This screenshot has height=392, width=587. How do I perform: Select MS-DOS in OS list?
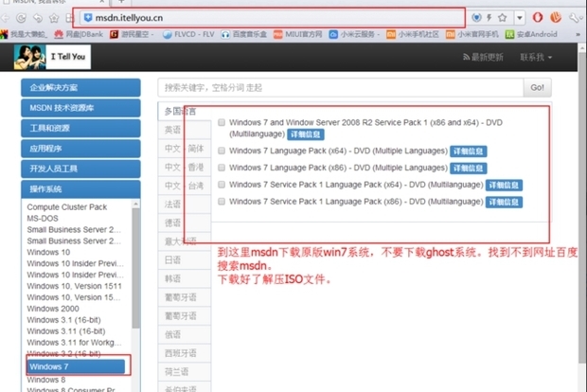43,219
